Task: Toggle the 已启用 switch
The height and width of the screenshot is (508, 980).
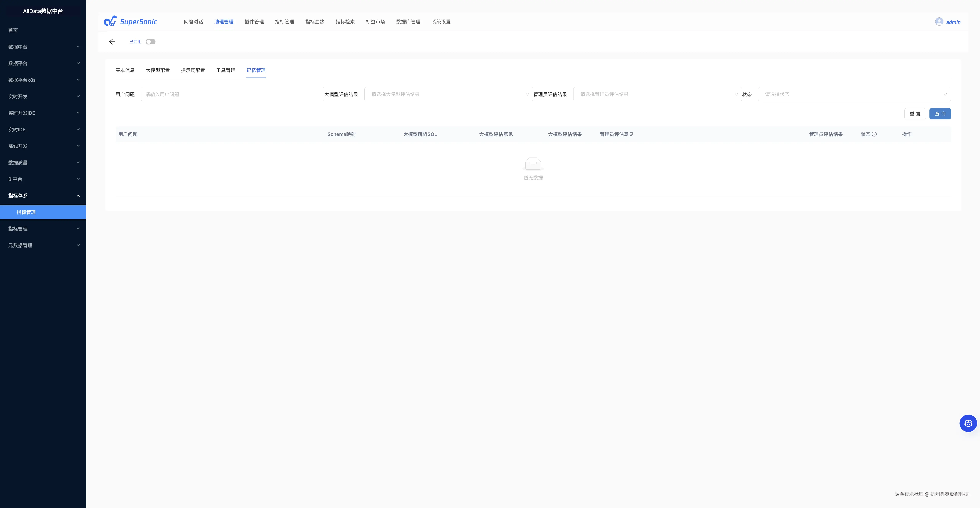Action: click(150, 42)
